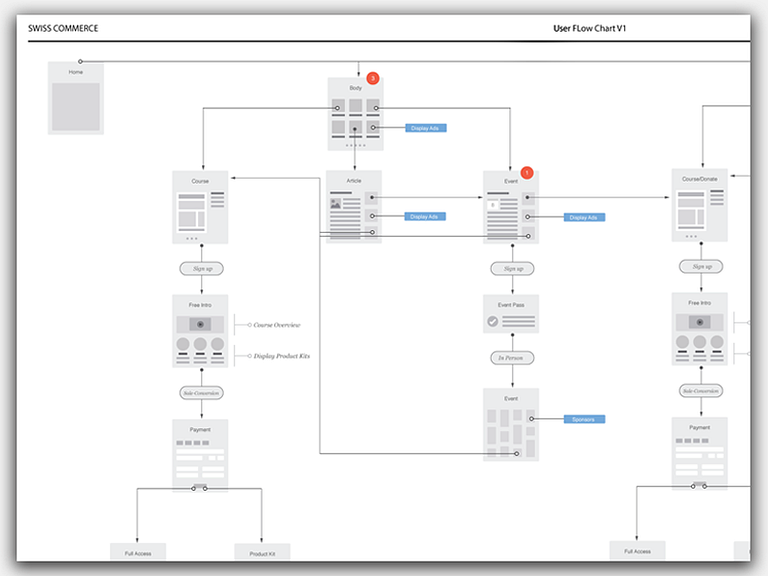The image size is (768, 576).
Task: Click the Display Ads tag next to Body
Action: point(426,128)
